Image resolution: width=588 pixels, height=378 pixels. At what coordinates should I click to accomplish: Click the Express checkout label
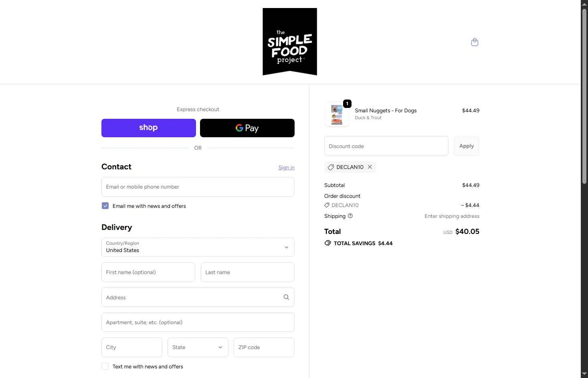point(198,109)
